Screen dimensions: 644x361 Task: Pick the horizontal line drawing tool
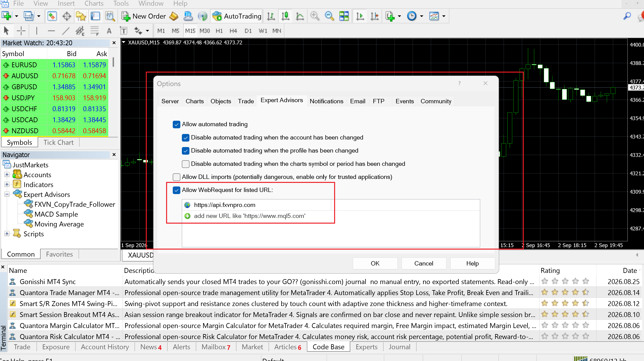coord(51,31)
